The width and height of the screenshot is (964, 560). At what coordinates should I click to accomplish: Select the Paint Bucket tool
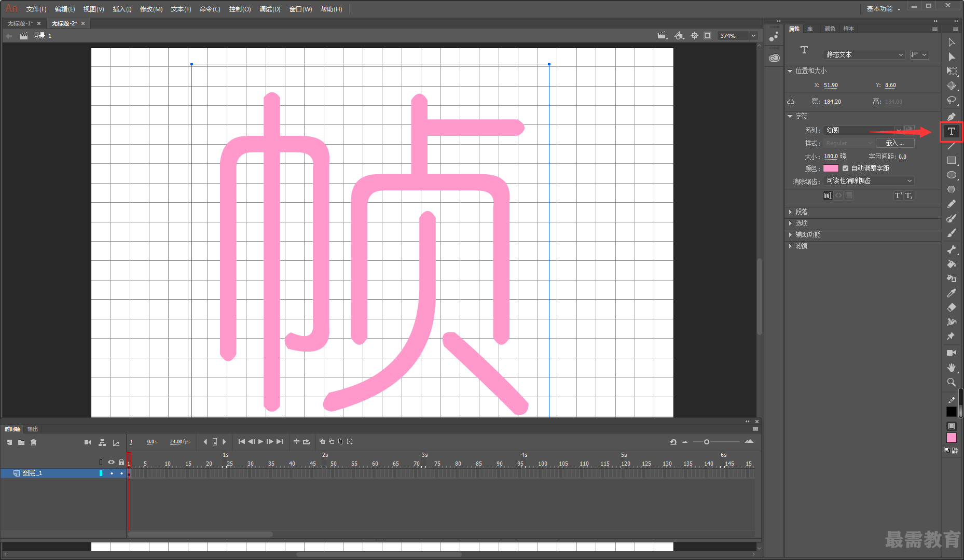pos(952,264)
